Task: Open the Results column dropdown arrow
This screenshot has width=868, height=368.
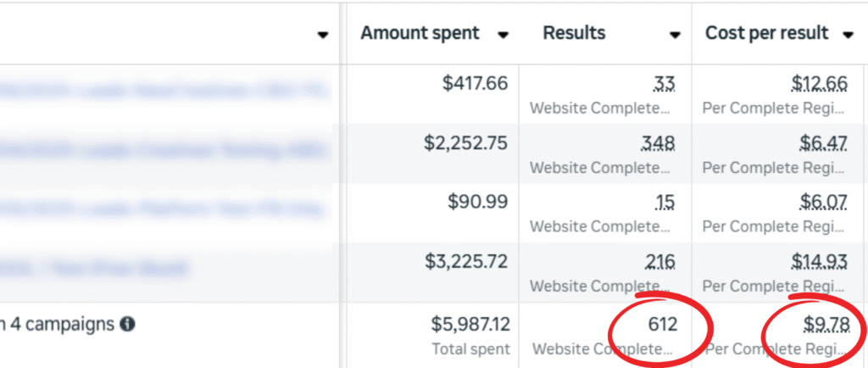Action: coord(675,35)
